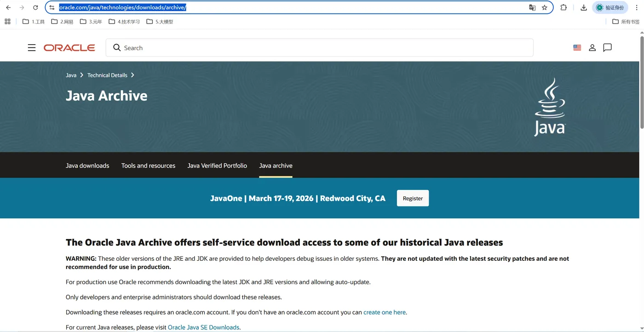Bookmark this page with the star icon
The height and width of the screenshot is (332, 644).
point(545,7)
